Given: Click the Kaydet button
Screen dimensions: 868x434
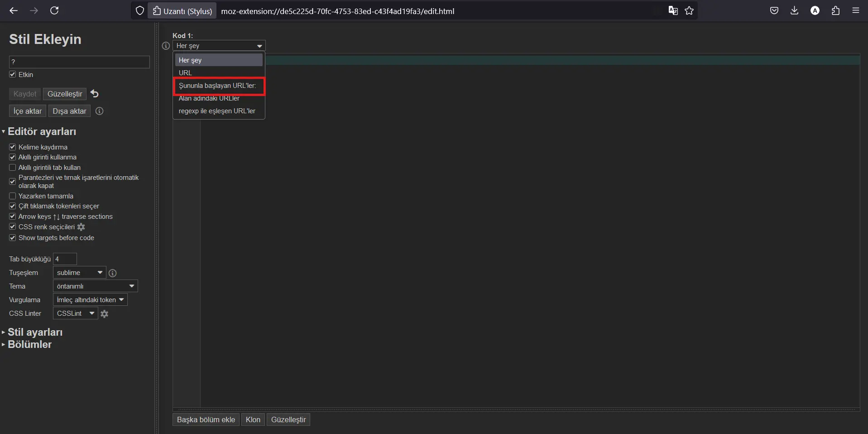Looking at the screenshot, I should click(25, 94).
